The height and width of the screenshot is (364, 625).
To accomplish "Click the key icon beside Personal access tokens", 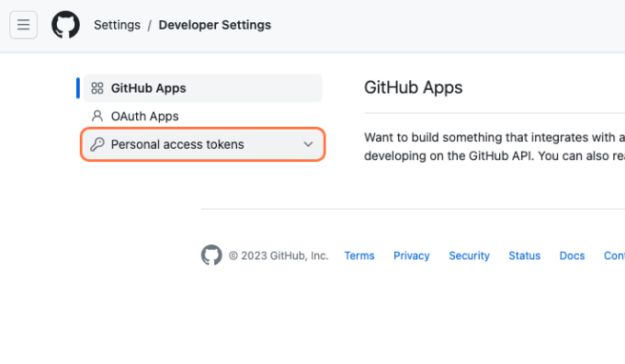I will click(x=97, y=144).
